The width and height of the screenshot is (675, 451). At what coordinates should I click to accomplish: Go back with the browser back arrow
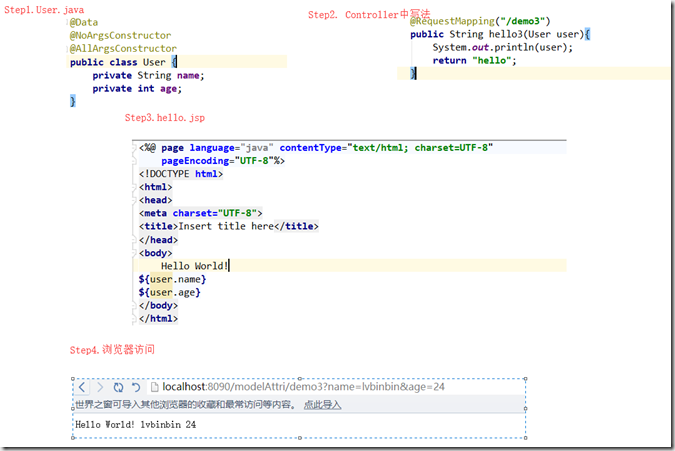click(x=83, y=387)
